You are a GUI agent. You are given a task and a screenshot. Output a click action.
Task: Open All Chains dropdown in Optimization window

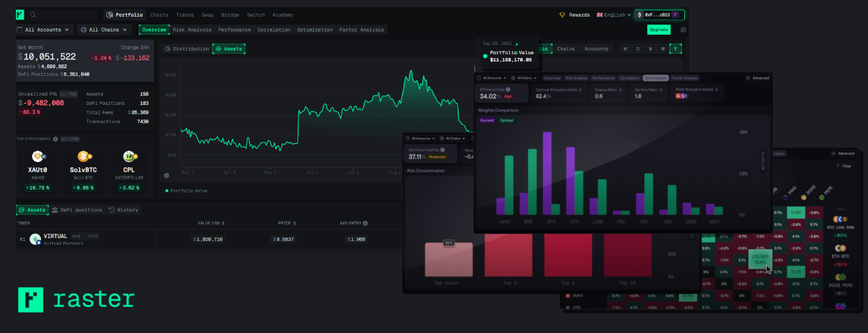pos(524,77)
